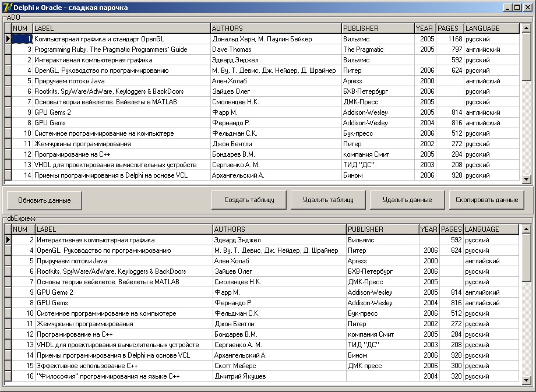Click the ADO grid vertical scrollbar thumb
Viewport: 536px width, 392px height.
tap(526, 56)
